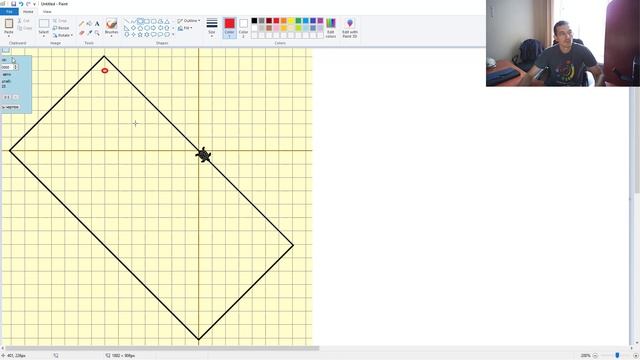Image resolution: width=640 pixels, height=360 pixels.
Task: Select the Right triangle shape
Action: pos(127,28)
